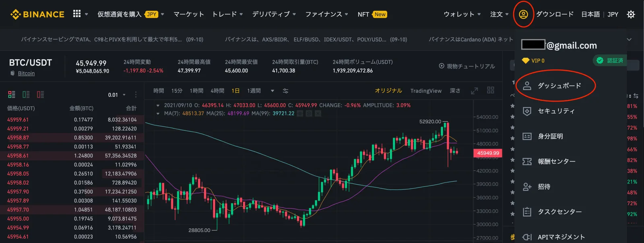This screenshot has height=243, width=644.
Task: Click the 認証済 verified badge
Action: pos(609,60)
